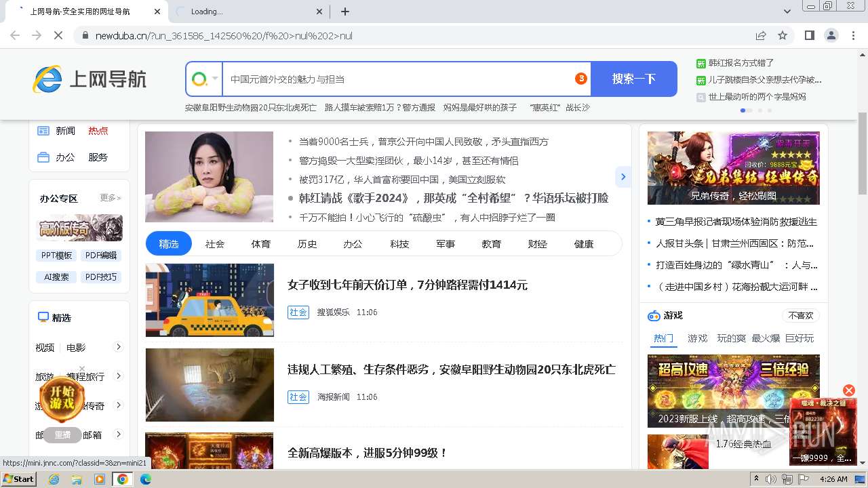Select the 军事 news tab
The height and width of the screenshot is (488, 868).
446,244
